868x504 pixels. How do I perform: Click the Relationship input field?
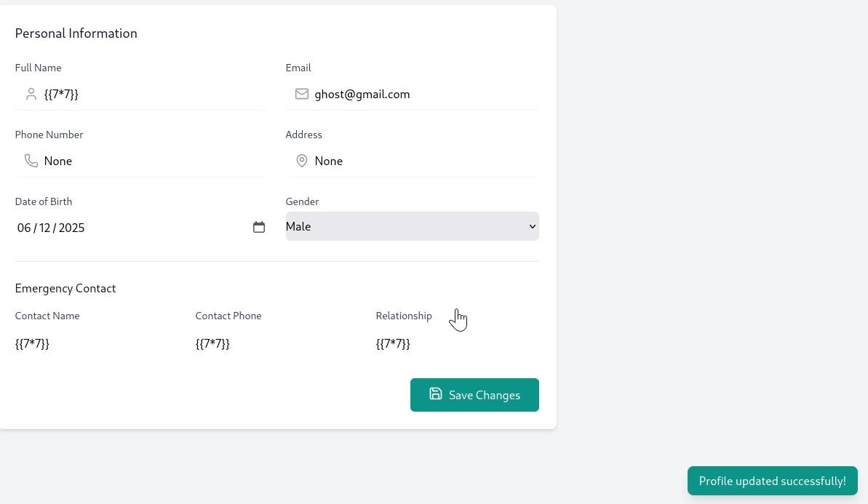click(x=455, y=344)
